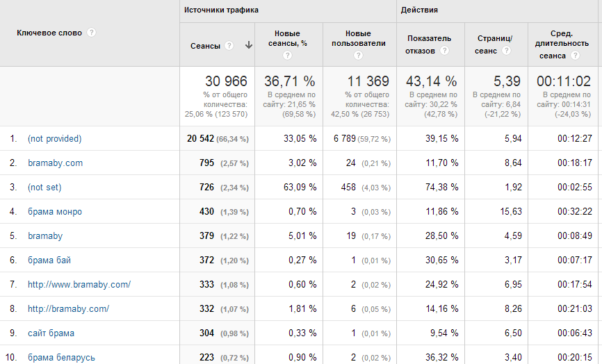Sort table by Новые пользователи column
Viewport: 602px width, 364px height.
358,38
